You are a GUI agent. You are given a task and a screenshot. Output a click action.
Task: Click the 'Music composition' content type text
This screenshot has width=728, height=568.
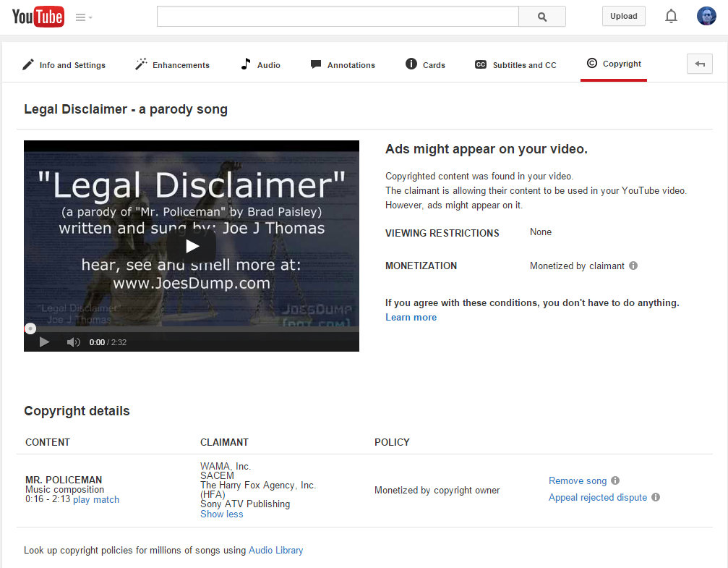(x=64, y=489)
